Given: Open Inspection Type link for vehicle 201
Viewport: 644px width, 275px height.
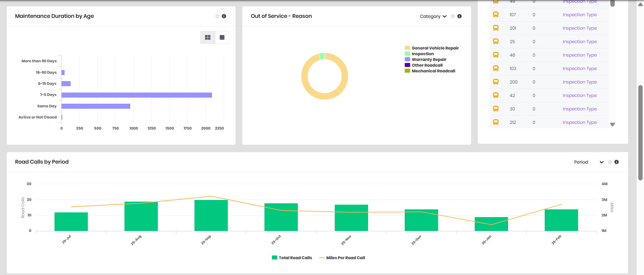Looking at the screenshot, I should (x=579, y=28).
